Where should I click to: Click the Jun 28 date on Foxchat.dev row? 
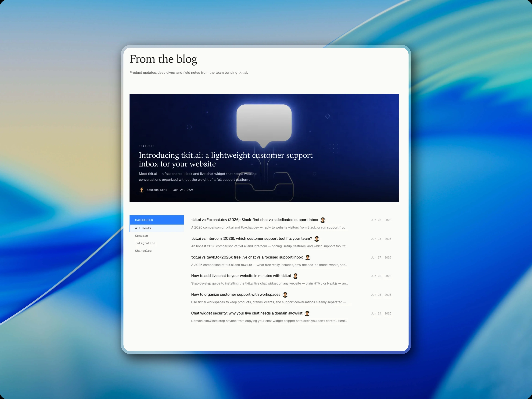tap(381, 220)
